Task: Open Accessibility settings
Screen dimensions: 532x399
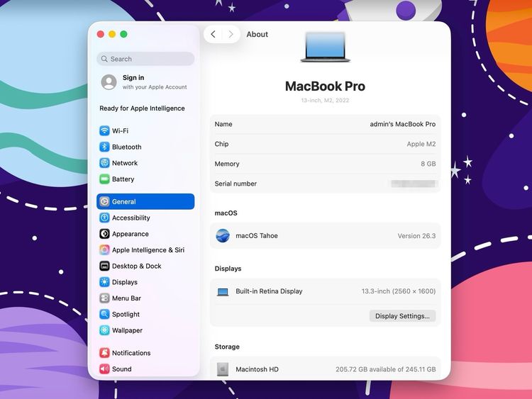Action: click(x=145, y=218)
